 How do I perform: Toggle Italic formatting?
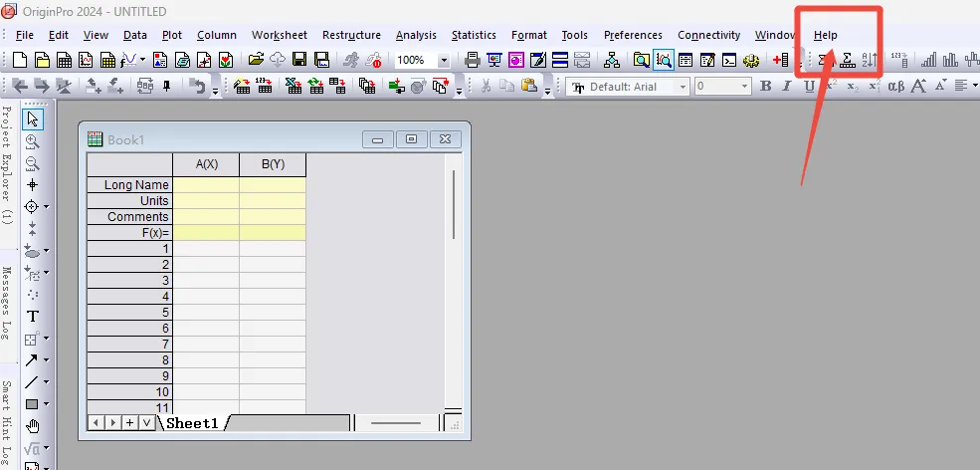pyautogui.click(x=787, y=87)
